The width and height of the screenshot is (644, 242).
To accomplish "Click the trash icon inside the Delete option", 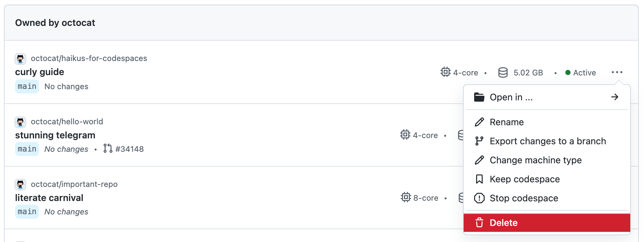I will pyautogui.click(x=479, y=223).
